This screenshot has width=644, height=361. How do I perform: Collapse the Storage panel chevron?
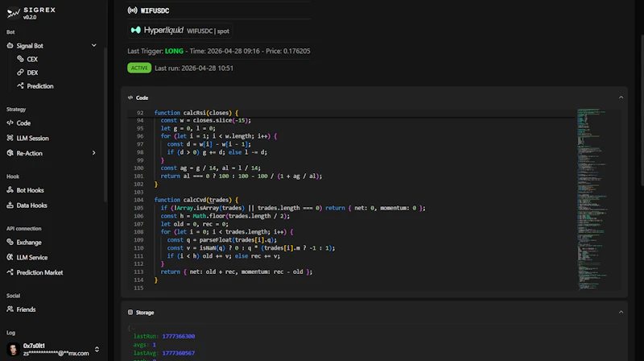pos(621,312)
